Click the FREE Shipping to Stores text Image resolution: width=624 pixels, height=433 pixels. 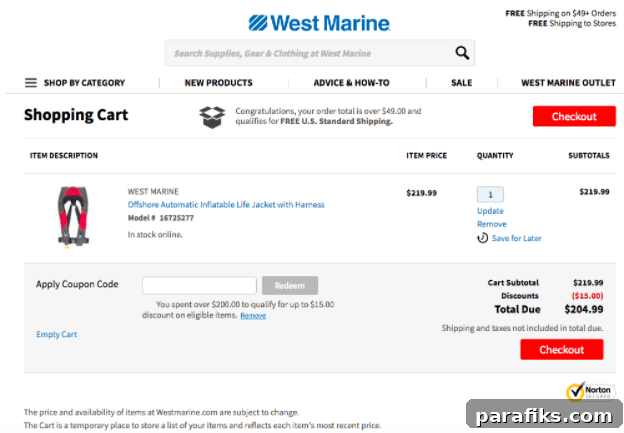click(572, 23)
